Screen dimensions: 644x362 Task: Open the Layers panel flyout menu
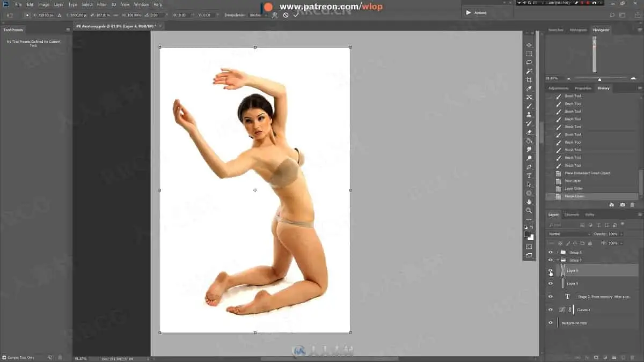(x=639, y=215)
